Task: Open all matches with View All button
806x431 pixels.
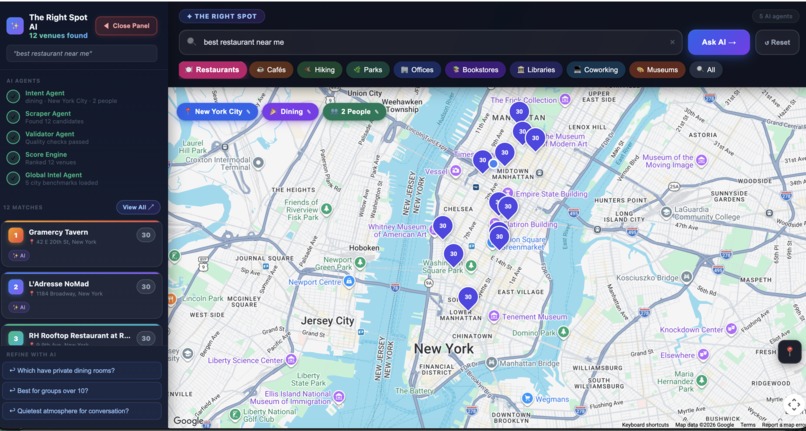Action: click(x=138, y=207)
